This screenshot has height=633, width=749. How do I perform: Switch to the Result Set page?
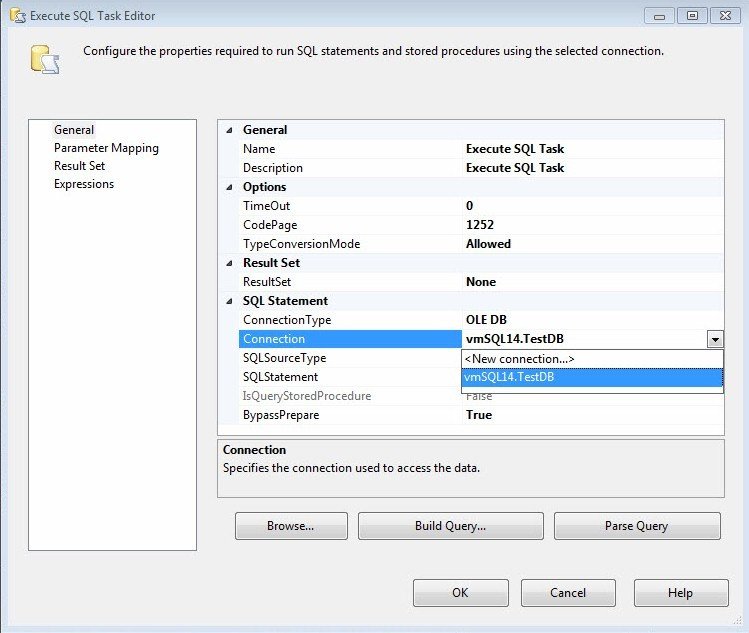tap(79, 166)
